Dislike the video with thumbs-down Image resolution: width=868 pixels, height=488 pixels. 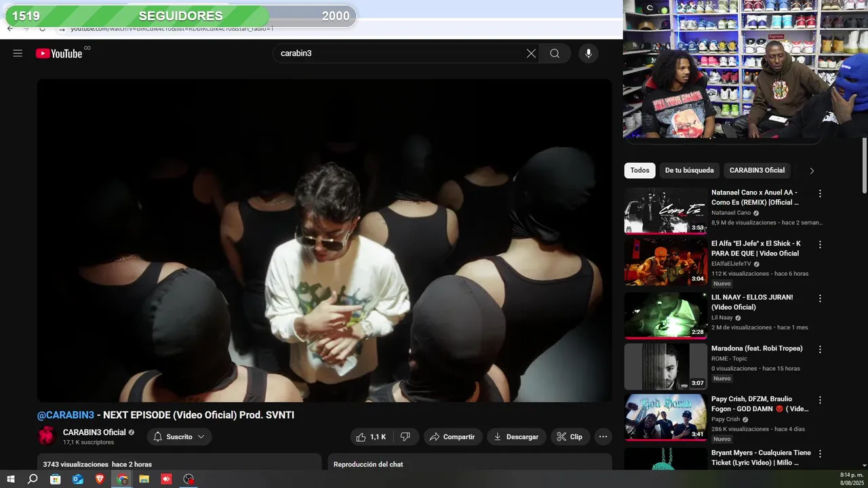[406, 437]
